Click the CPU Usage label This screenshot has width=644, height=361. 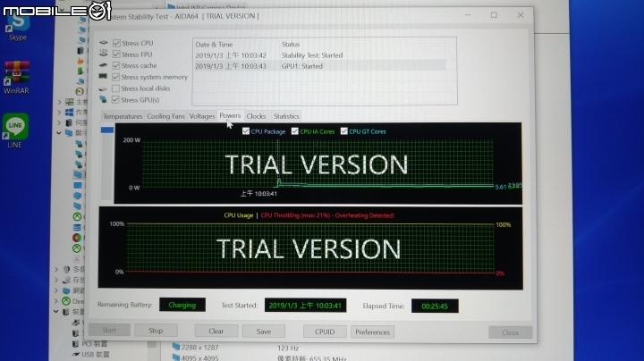[238, 215]
